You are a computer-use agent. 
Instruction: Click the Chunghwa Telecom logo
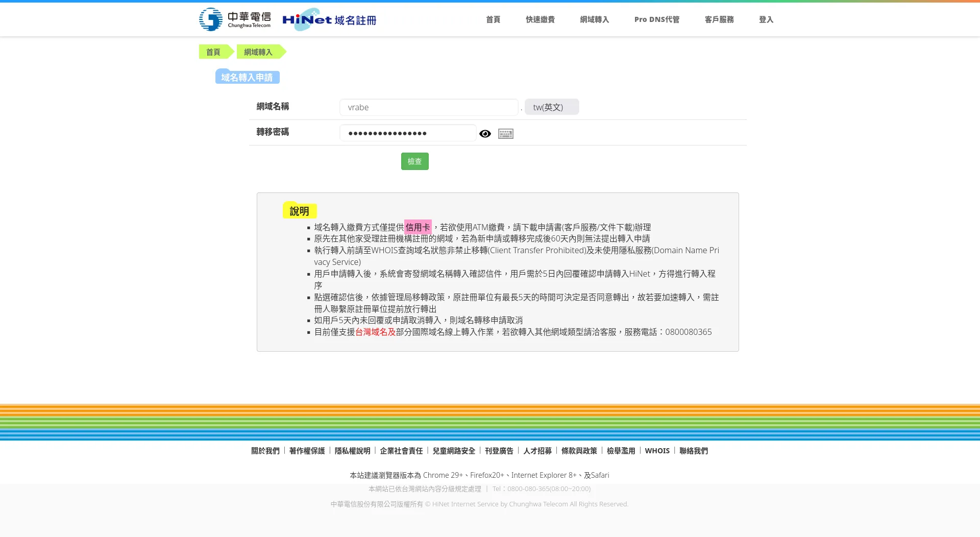tap(235, 19)
